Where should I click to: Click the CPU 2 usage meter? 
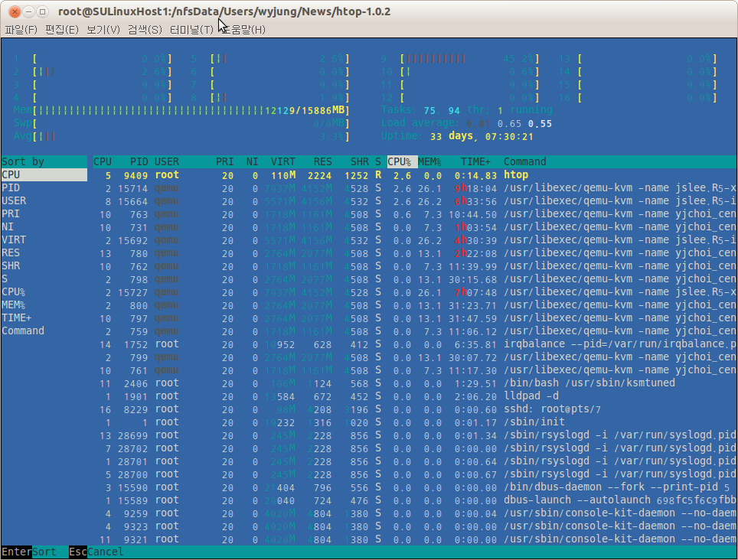coord(93,72)
